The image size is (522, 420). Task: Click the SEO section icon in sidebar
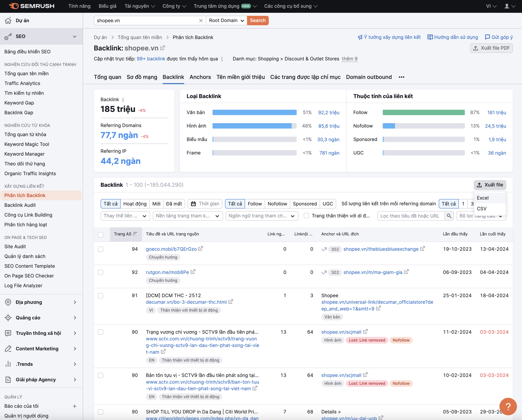click(8, 36)
